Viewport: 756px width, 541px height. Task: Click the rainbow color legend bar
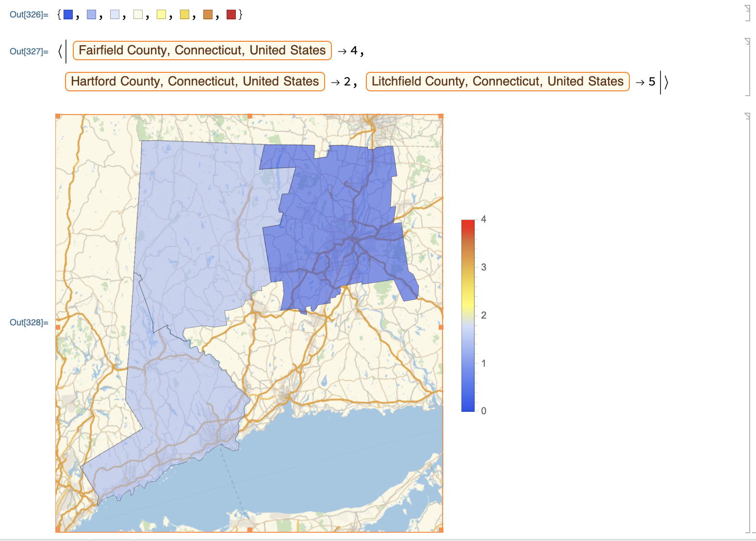pos(468,316)
